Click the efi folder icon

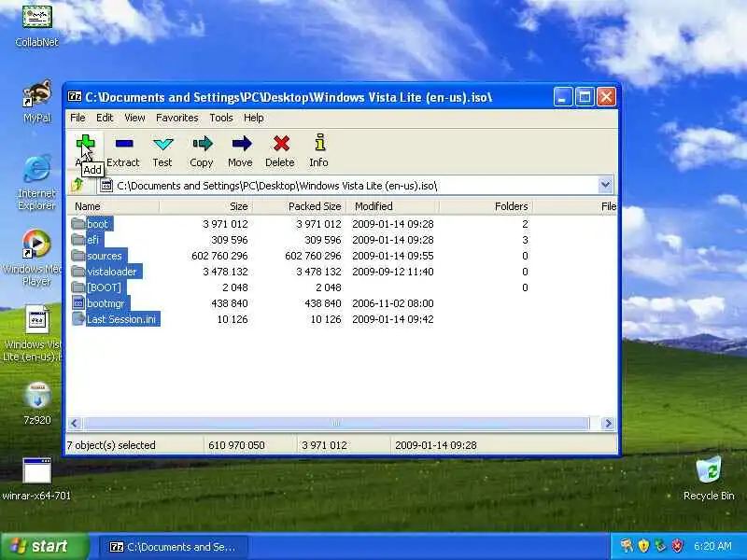78,240
